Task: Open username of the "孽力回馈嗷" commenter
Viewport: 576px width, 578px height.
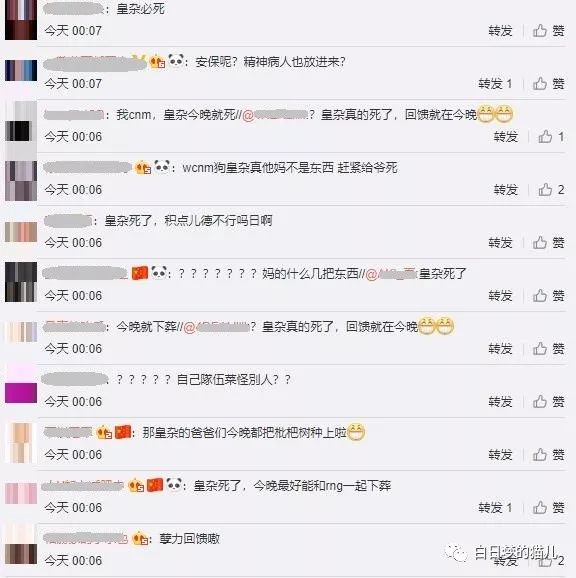Action: [x=85, y=539]
